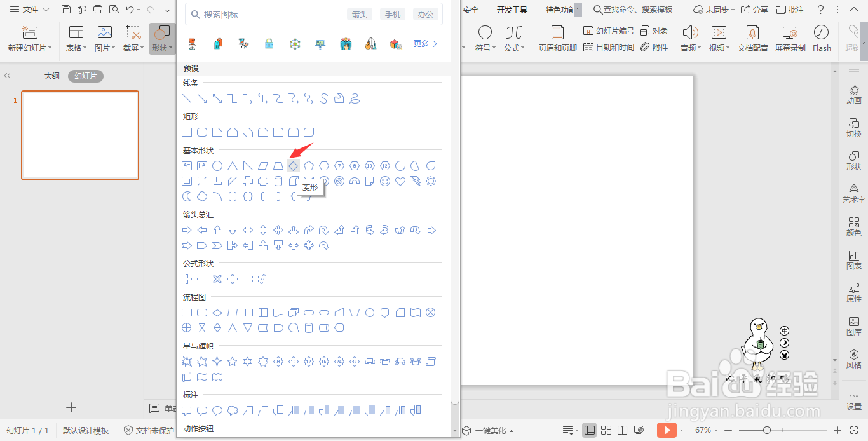The height and width of the screenshot is (441, 868).
Task: Select the sun shape
Action: pos(431,181)
